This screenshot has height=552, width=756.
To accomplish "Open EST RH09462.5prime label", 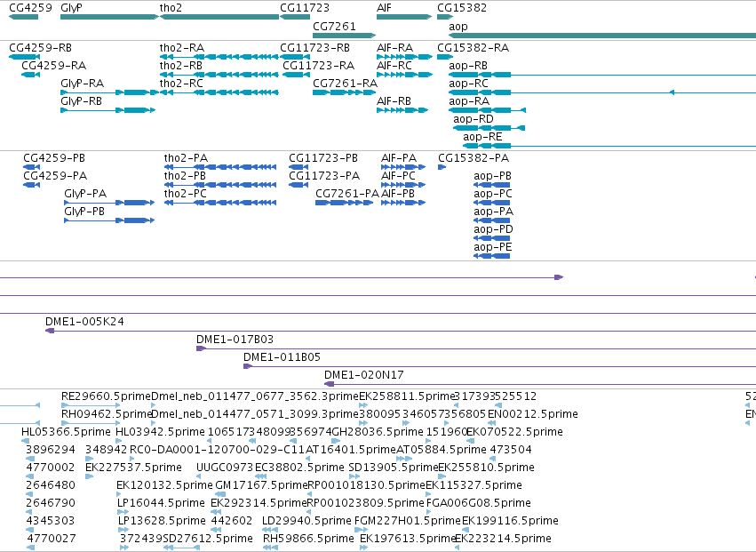I will tap(107, 414).
